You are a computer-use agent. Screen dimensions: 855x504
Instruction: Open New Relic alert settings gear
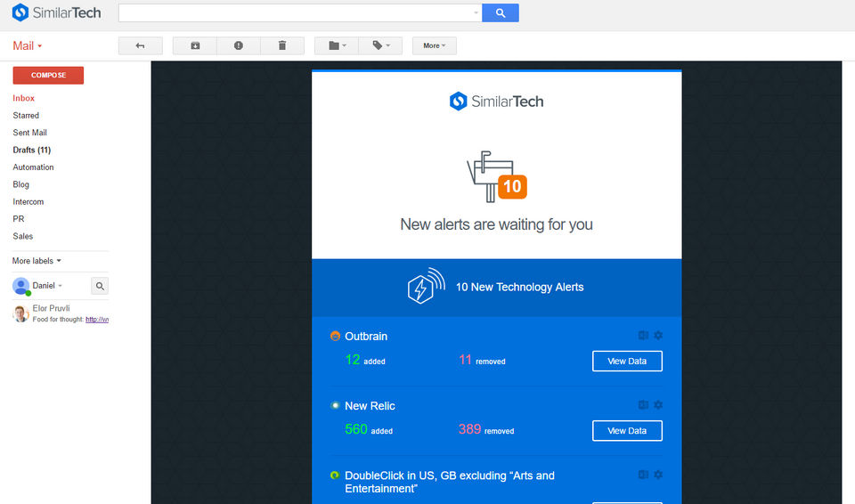point(658,405)
